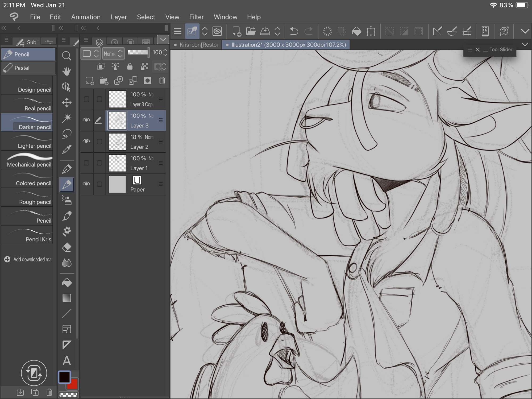
Task: Click Add downloaded material link
Action: [29, 259]
